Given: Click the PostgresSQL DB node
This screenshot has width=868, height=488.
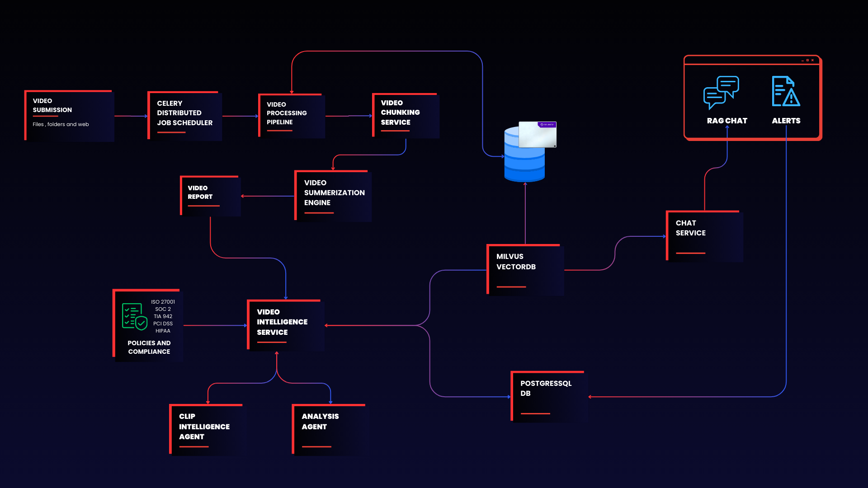Looking at the screenshot, I should tap(547, 396).
